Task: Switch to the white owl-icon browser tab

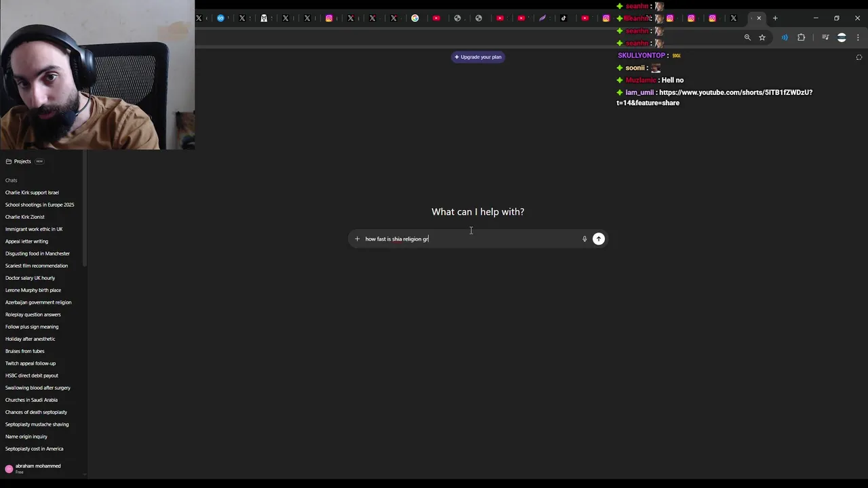Action: click(264, 18)
